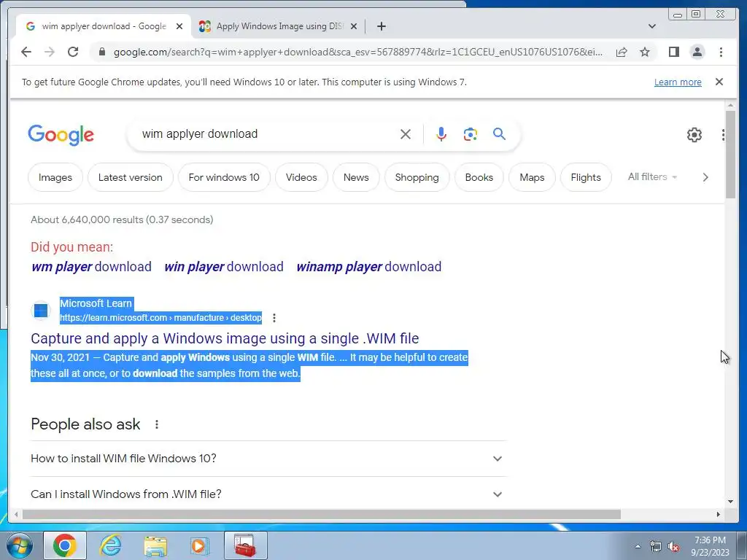Open Google quick settings gear

tap(694, 135)
